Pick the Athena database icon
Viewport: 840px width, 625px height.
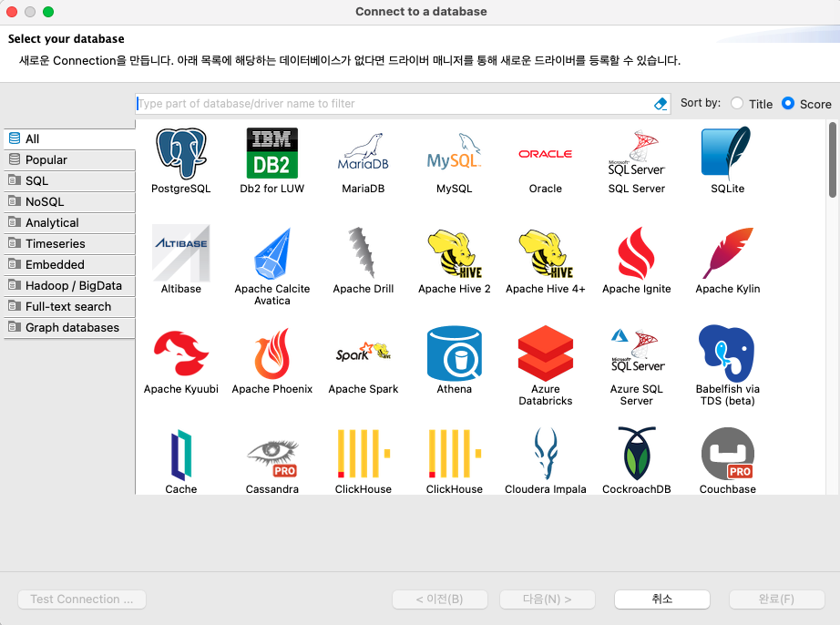pyautogui.click(x=455, y=353)
